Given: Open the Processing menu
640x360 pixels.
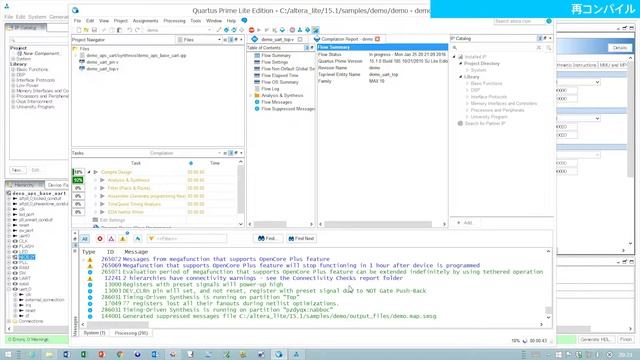Looking at the screenshot, I should tap(174, 21).
